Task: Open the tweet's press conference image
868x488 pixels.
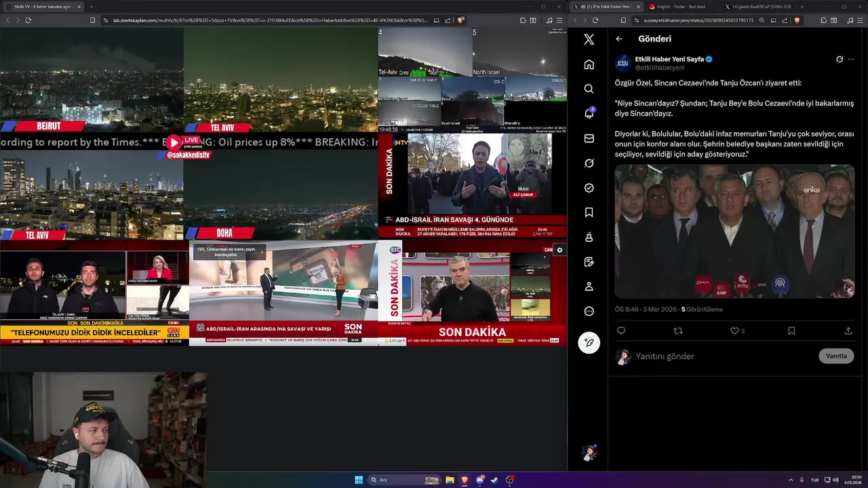Action: [x=734, y=231]
